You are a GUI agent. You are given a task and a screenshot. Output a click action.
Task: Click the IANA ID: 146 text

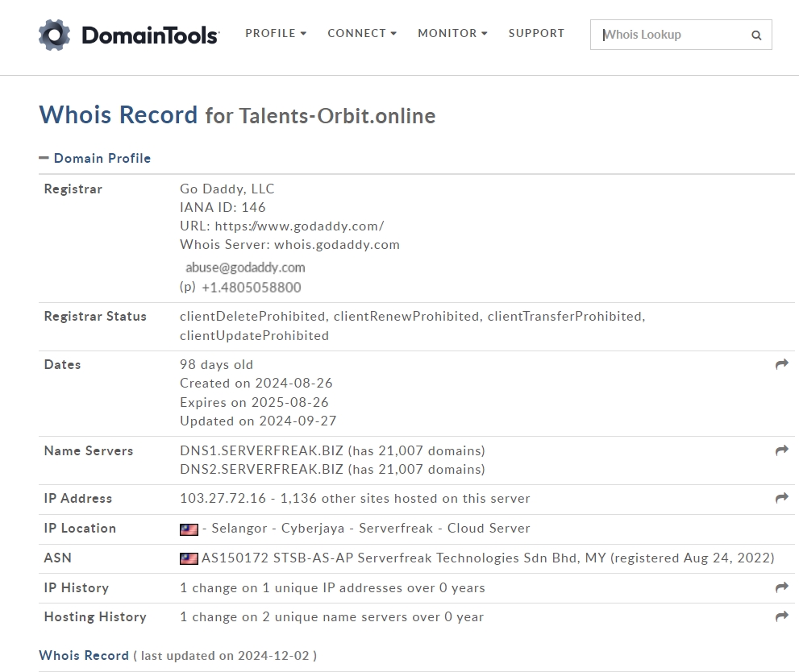[x=223, y=207]
